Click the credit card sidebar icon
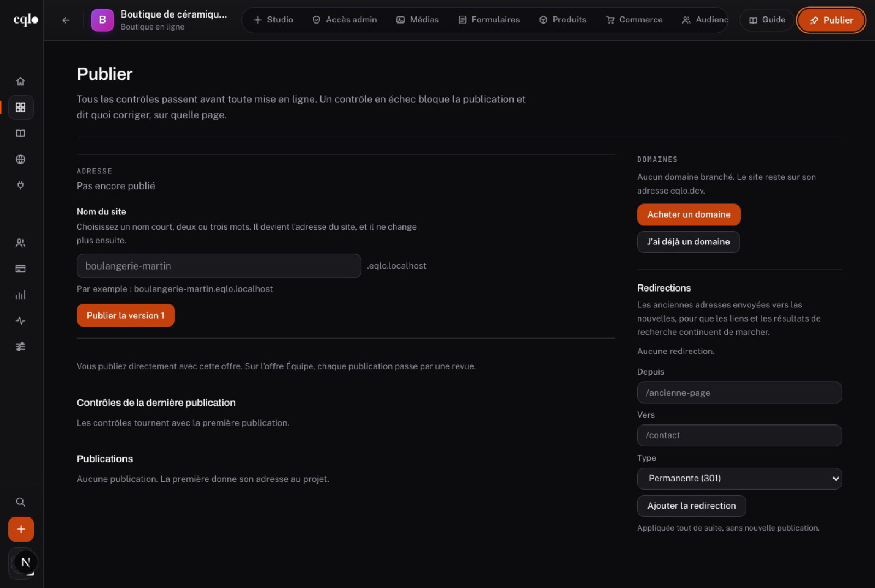This screenshot has width=875, height=588. (x=21, y=269)
